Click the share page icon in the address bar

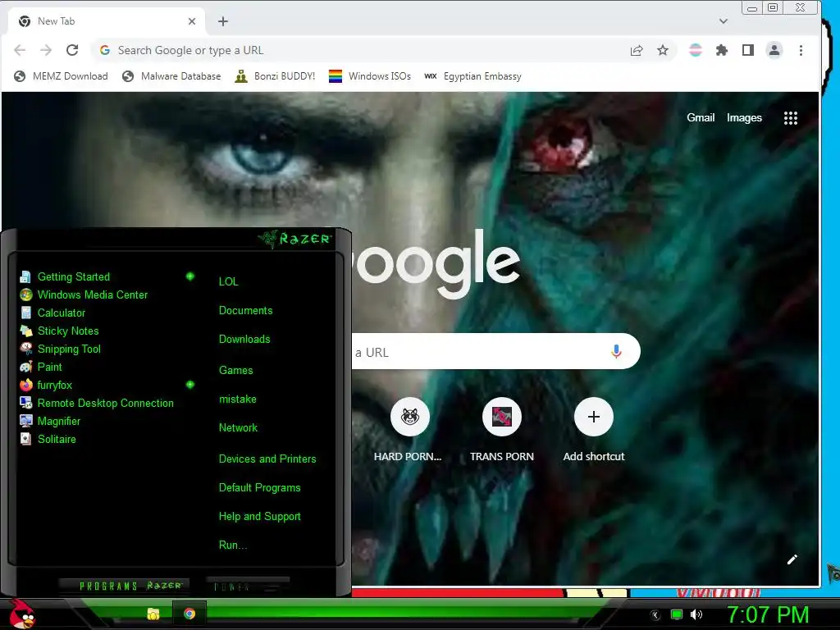pos(637,50)
